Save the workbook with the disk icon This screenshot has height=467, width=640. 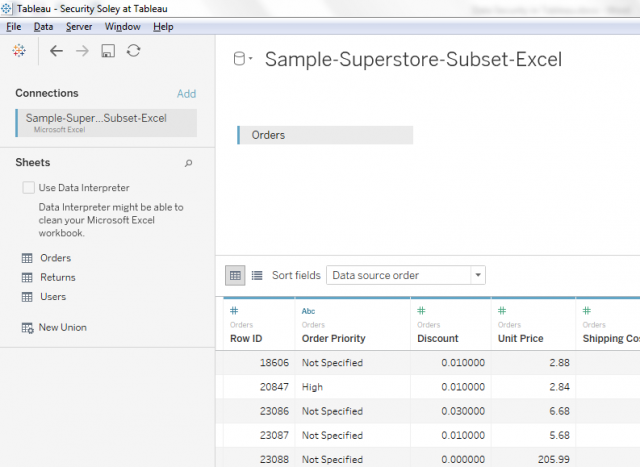tap(108, 51)
